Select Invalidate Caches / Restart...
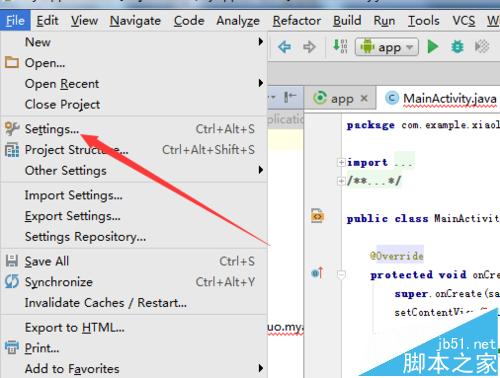The height and width of the screenshot is (378, 500). (133, 303)
